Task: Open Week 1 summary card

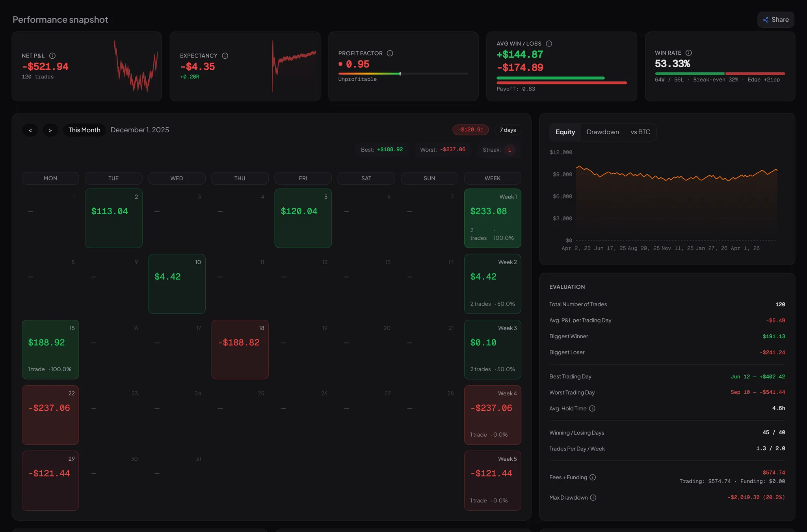Action: pyautogui.click(x=493, y=218)
